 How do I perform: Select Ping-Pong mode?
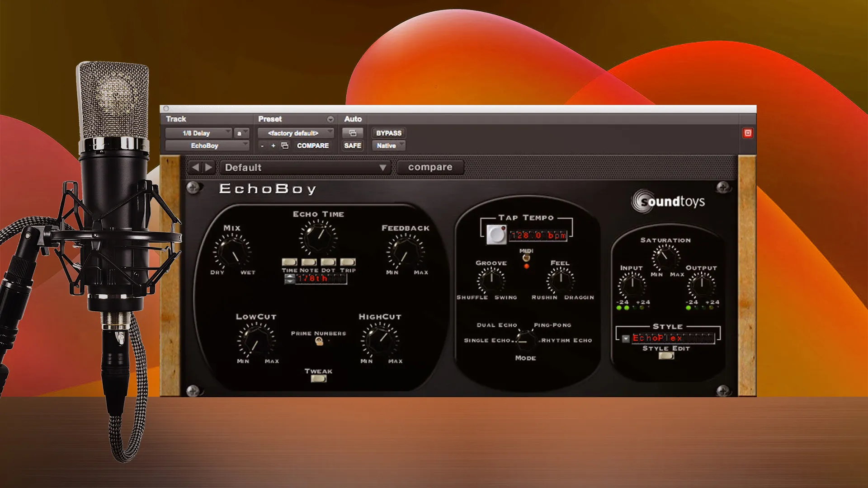tap(552, 325)
